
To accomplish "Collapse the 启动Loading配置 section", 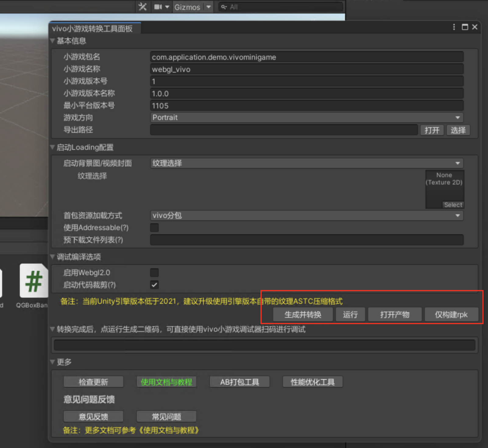I will [x=52, y=147].
